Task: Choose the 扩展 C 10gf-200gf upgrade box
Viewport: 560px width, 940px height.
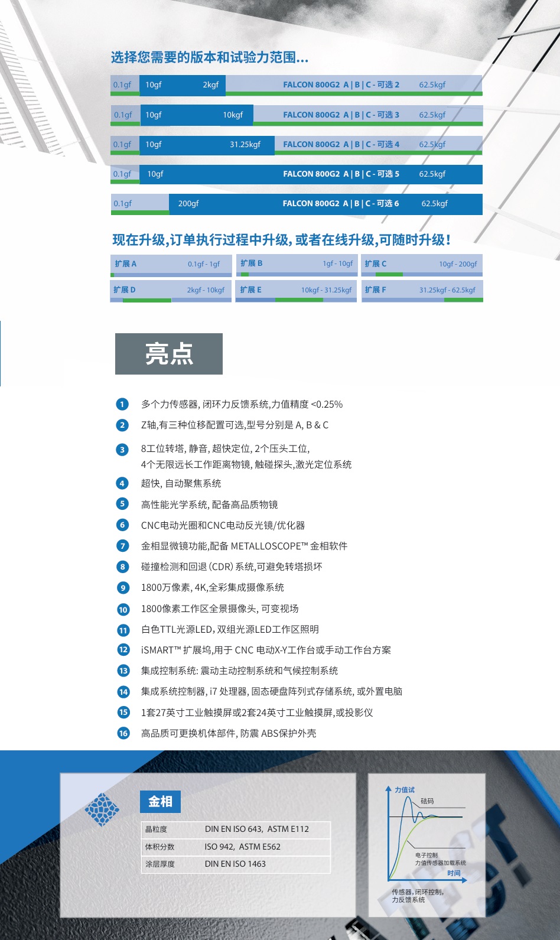Action: (x=422, y=265)
